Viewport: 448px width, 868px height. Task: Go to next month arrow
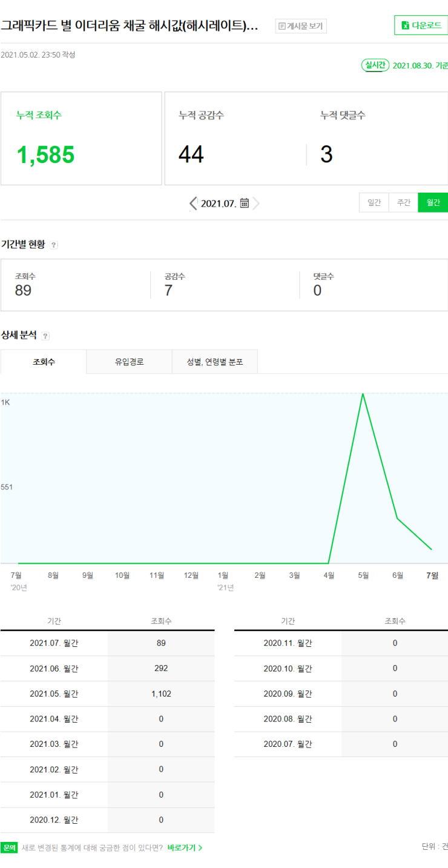pos(256,204)
